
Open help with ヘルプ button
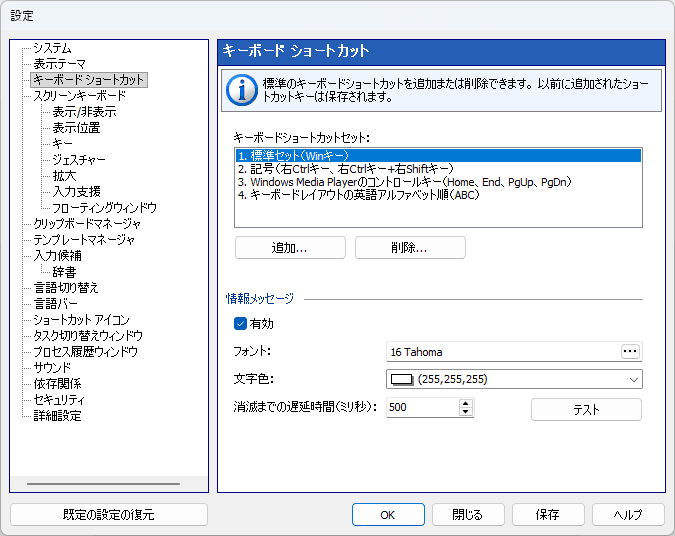tap(628, 514)
